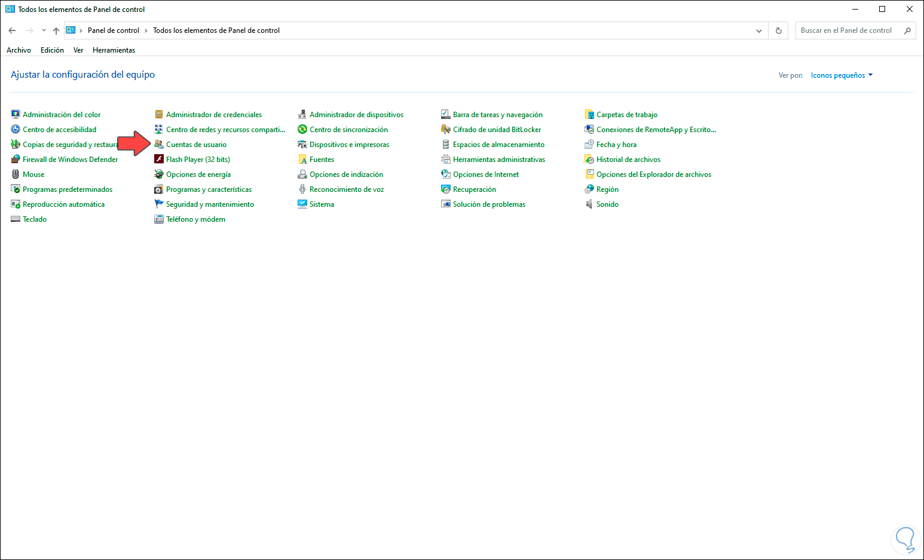
Task: Open Administrador de dispositivos
Action: pyautogui.click(x=356, y=114)
